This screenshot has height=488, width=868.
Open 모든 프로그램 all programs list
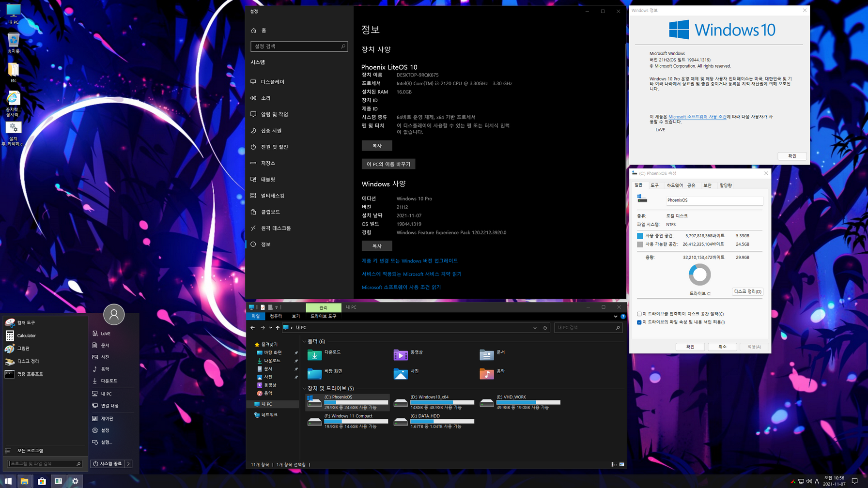click(45, 451)
